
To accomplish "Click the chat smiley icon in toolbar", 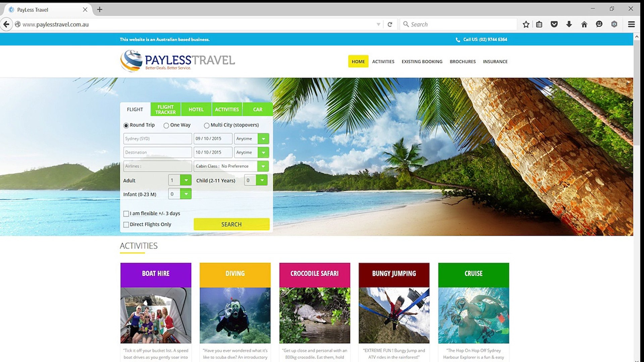I will pos(599,24).
